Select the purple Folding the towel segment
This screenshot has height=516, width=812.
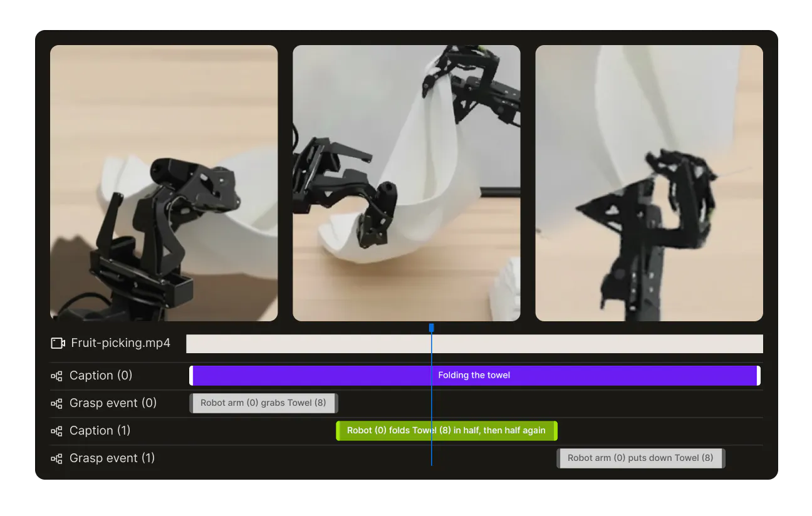point(474,375)
